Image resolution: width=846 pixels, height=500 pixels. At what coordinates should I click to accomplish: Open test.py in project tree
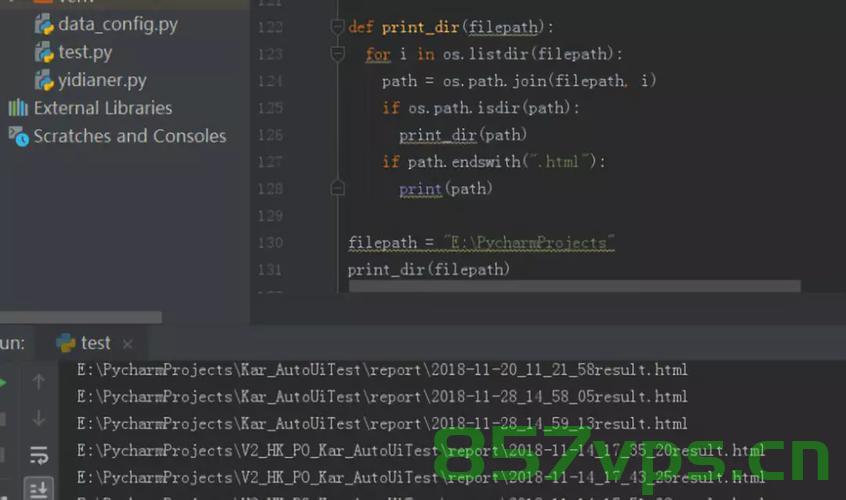tap(85, 52)
